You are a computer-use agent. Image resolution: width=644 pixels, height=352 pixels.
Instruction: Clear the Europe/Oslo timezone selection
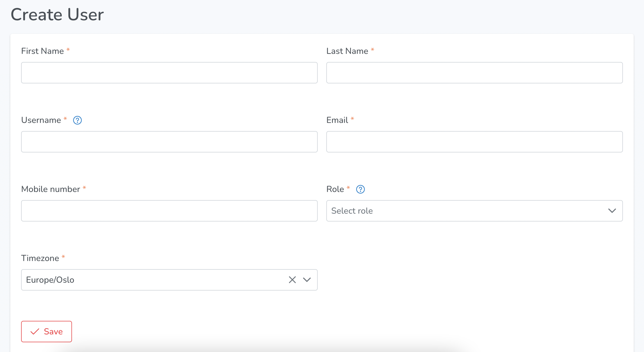pos(292,280)
